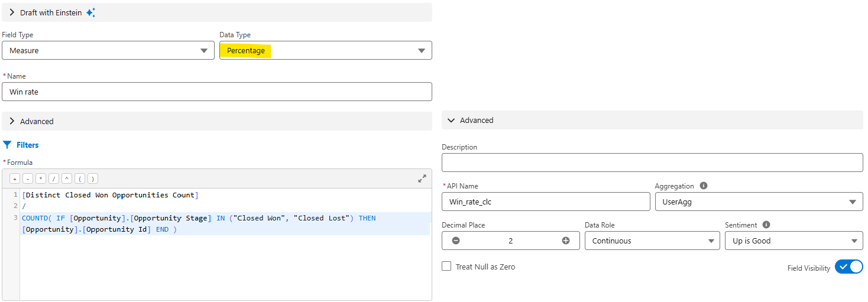Enable the Treat Null as Zero checkbox
This screenshot has height=302, width=868.
(x=446, y=267)
